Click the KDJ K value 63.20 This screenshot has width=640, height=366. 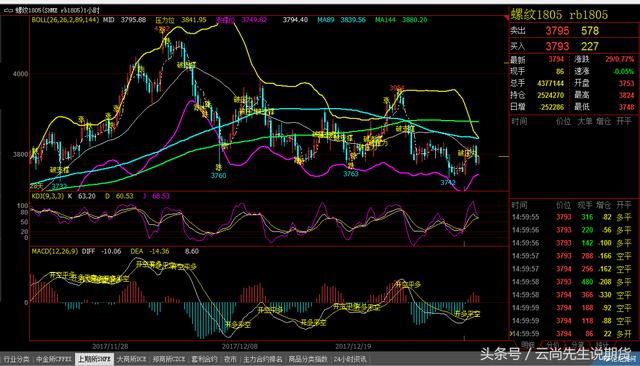coord(87,196)
